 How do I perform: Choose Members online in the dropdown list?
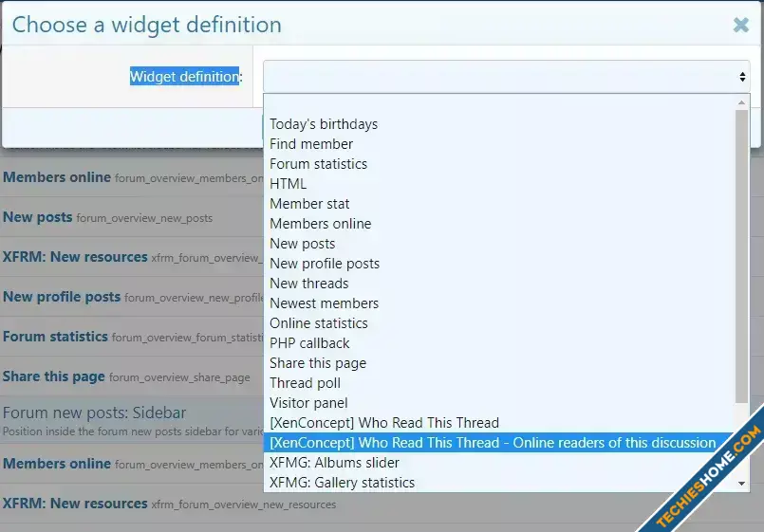tap(499, 224)
